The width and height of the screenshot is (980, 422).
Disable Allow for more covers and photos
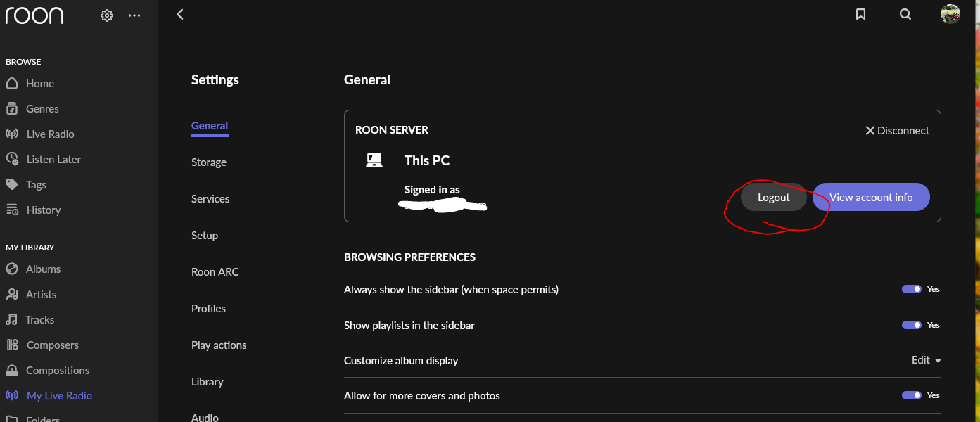[x=912, y=395]
